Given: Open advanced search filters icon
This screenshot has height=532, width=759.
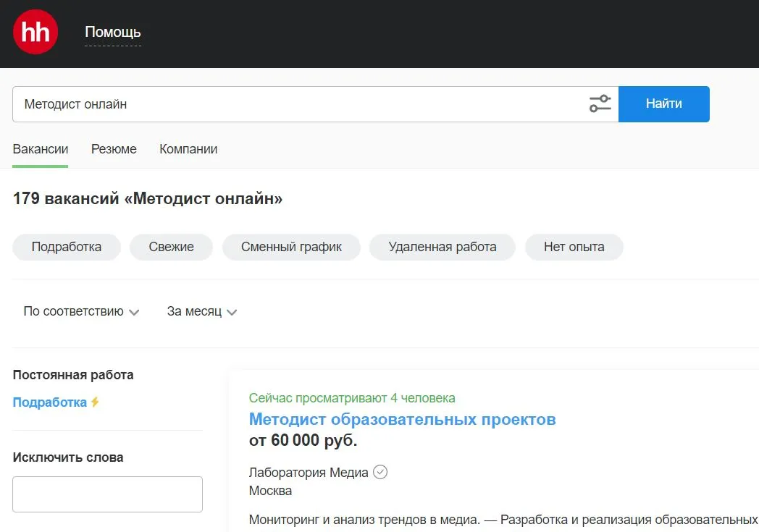Looking at the screenshot, I should click(600, 104).
